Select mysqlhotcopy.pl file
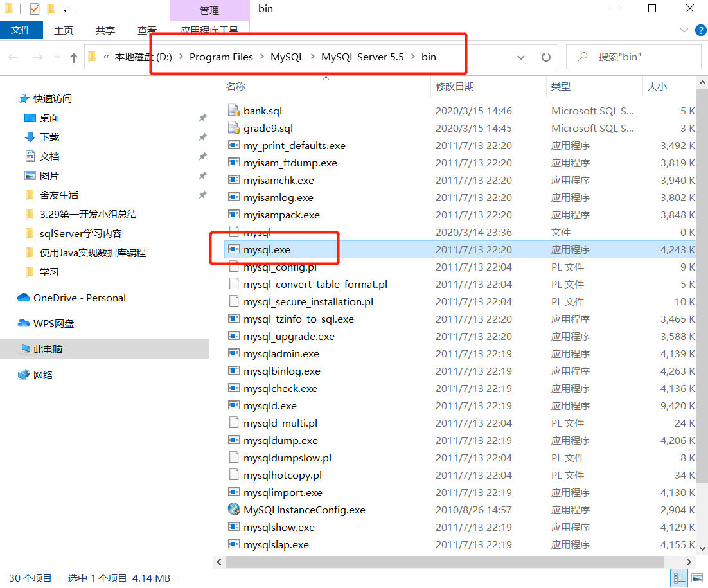The width and height of the screenshot is (708, 588). click(x=283, y=475)
